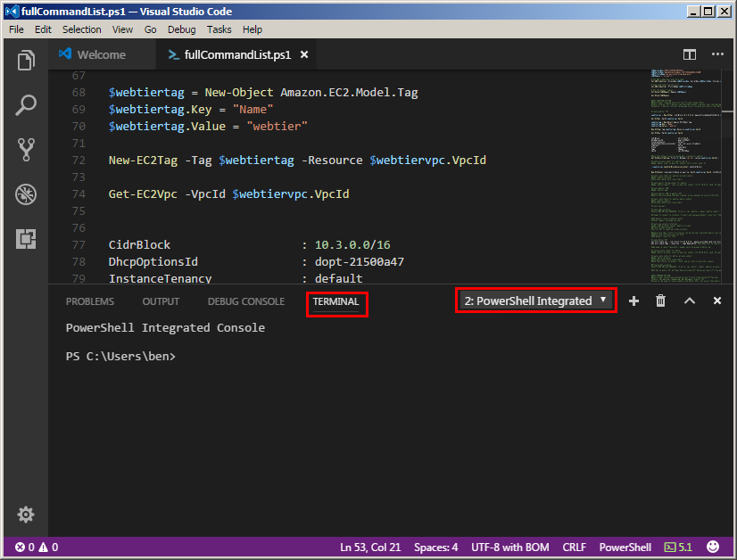The width and height of the screenshot is (737, 560).
Task: Click the feedback smiley icon
Action: [713, 547]
